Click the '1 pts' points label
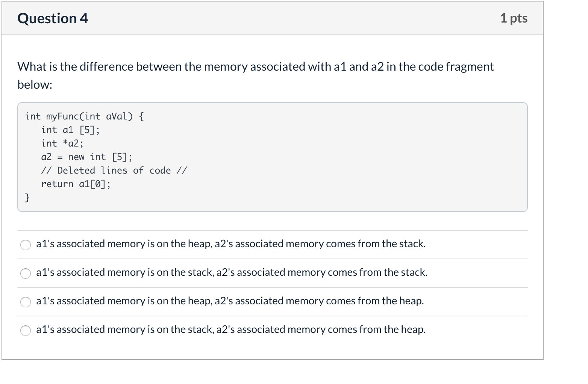 (514, 18)
